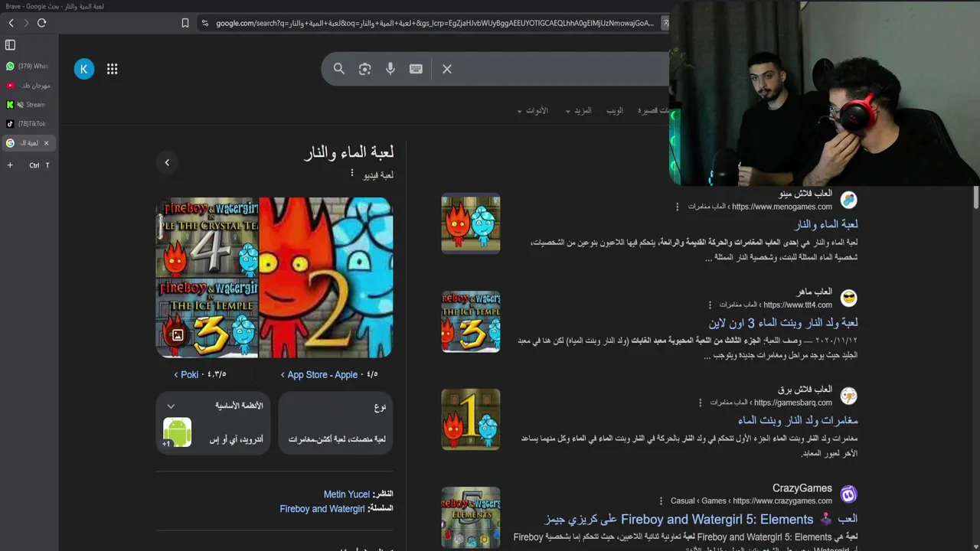Toggle the vertical tabs sidebar panel icon

click(10, 45)
